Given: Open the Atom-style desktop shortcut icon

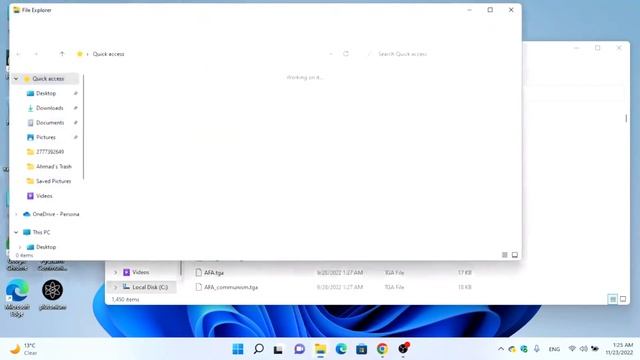Looking at the screenshot, I should pyautogui.click(x=52, y=295).
